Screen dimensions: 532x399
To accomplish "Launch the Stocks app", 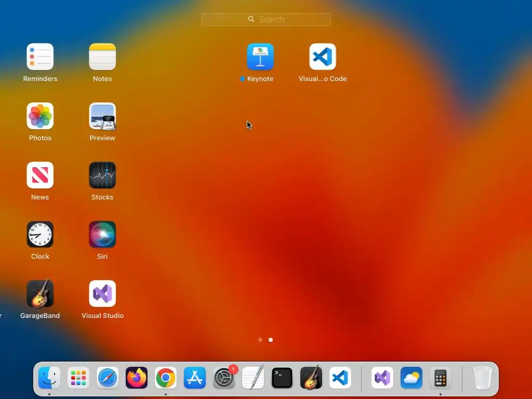I will 102,175.
